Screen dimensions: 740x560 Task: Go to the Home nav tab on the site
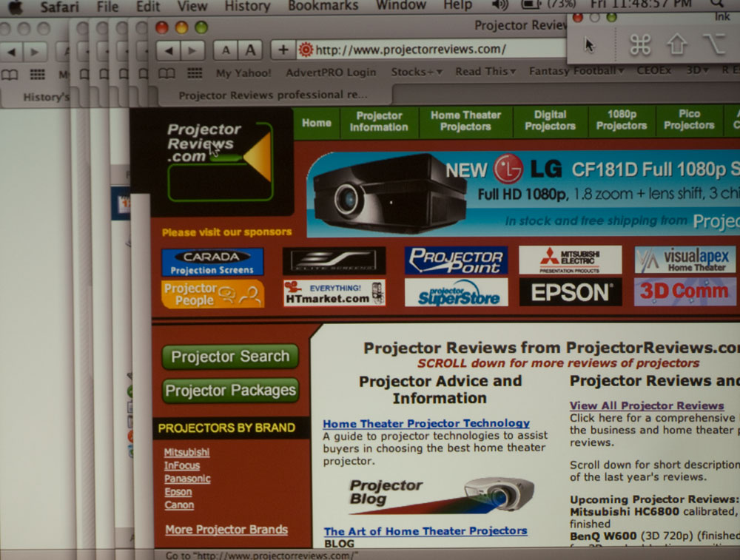coord(317,123)
